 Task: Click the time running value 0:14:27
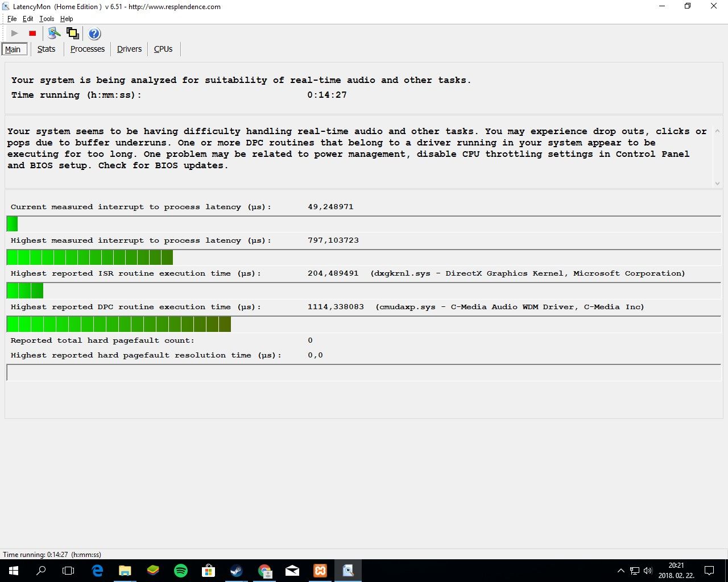[x=327, y=95]
